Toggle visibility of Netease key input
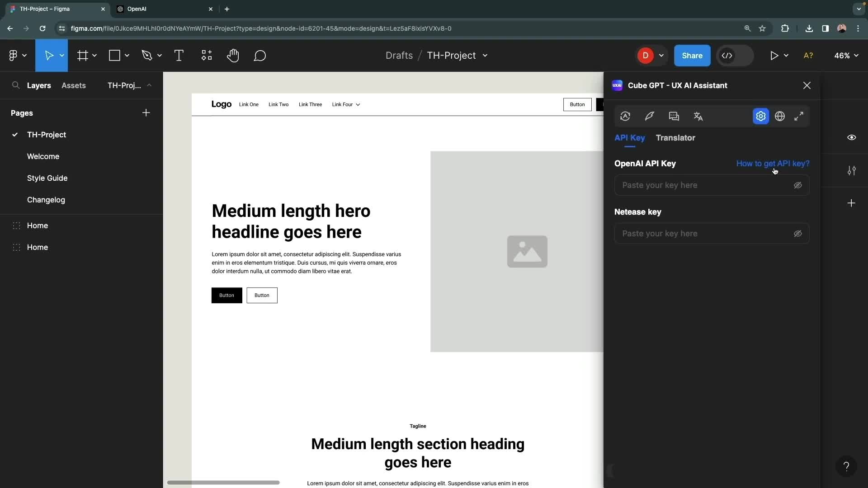The height and width of the screenshot is (488, 868). pyautogui.click(x=797, y=234)
